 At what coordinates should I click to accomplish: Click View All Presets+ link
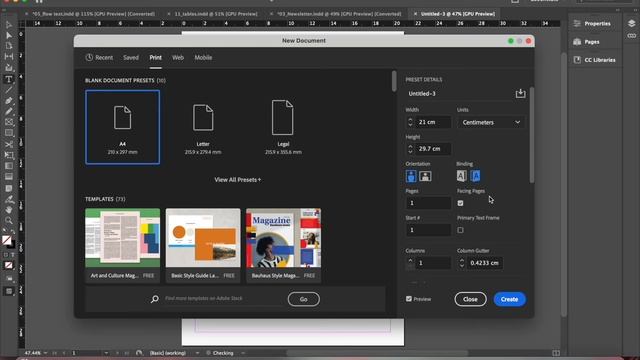coord(238,180)
